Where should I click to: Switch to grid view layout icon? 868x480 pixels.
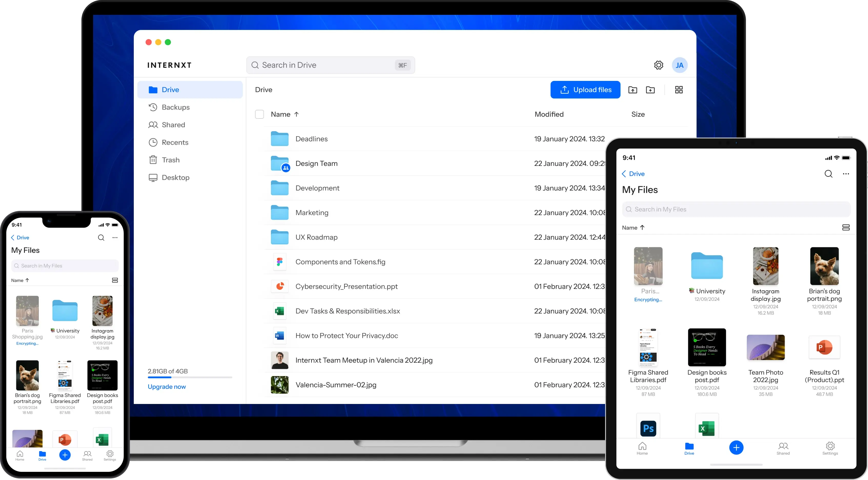(679, 90)
